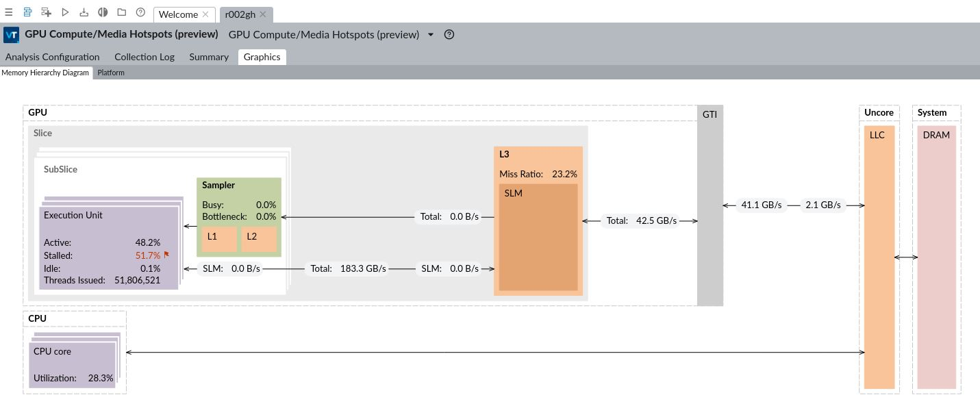Click the VTune logo icon
This screenshot has width=980, height=406.
pyautogui.click(x=12, y=35)
